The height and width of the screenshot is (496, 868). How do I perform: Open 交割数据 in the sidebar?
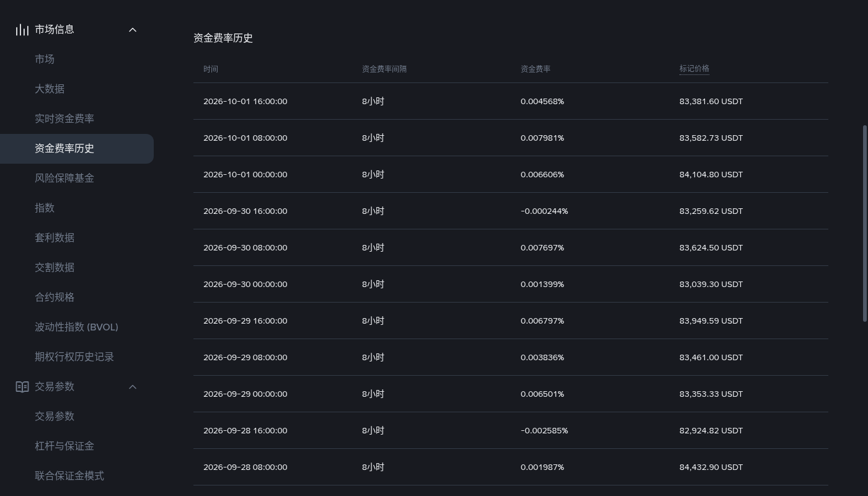coord(55,268)
